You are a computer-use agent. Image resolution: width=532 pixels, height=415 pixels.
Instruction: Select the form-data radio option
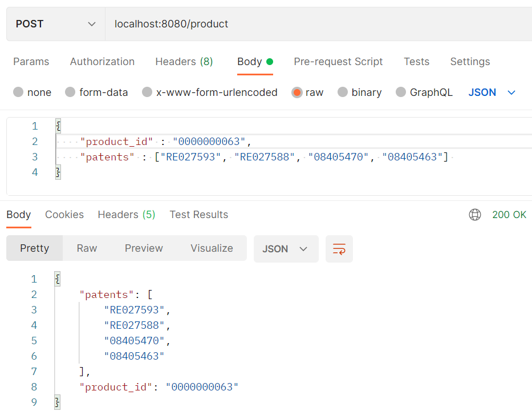(70, 92)
